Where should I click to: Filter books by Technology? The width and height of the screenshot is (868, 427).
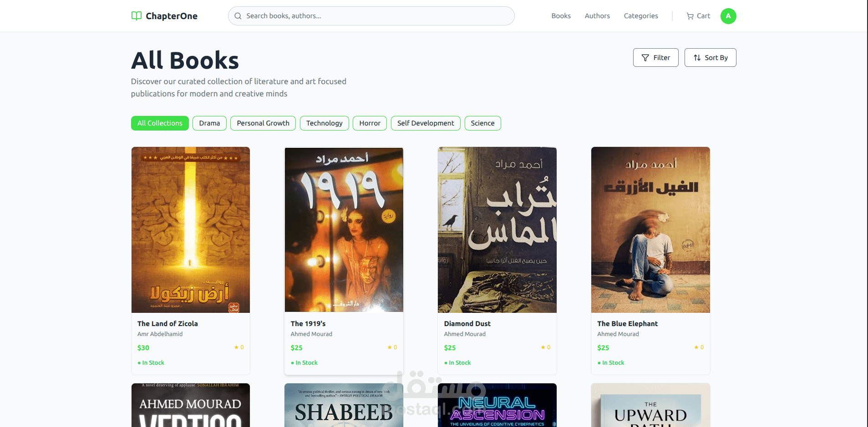[325, 123]
